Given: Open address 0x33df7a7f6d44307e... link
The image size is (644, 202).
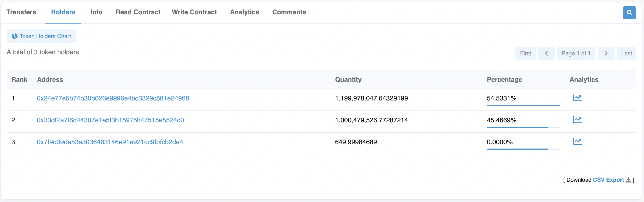Looking at the screenshot, I should click(110, 120).
